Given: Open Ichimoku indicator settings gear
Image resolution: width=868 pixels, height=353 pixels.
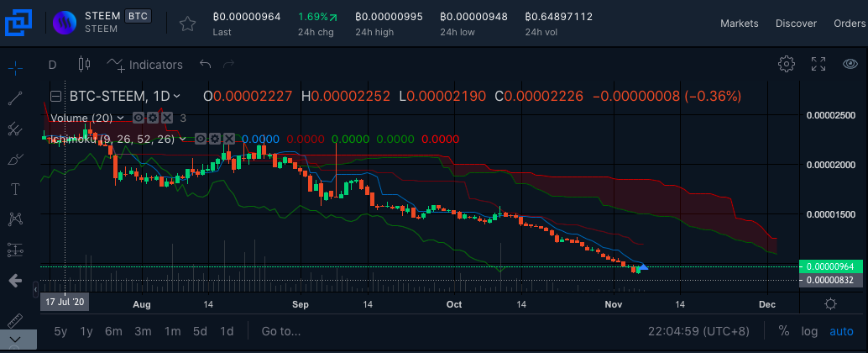Looking at the screenshot, I should click(x=215, y=139).
